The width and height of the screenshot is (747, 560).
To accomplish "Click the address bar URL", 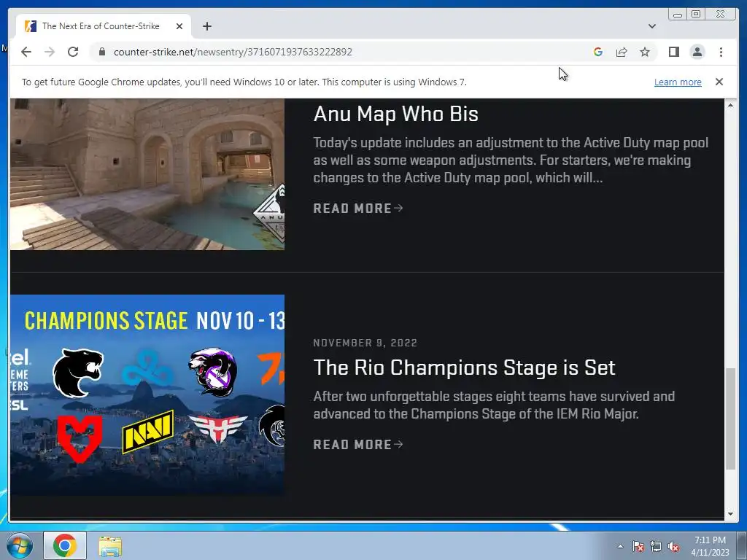I will pyautogui.click(x=233, y=52).
